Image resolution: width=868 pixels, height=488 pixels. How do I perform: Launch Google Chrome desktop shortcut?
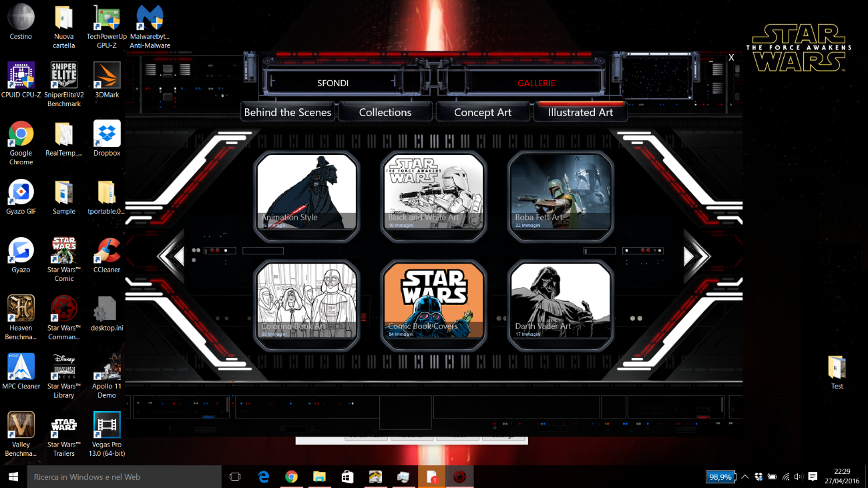(21, 144)
